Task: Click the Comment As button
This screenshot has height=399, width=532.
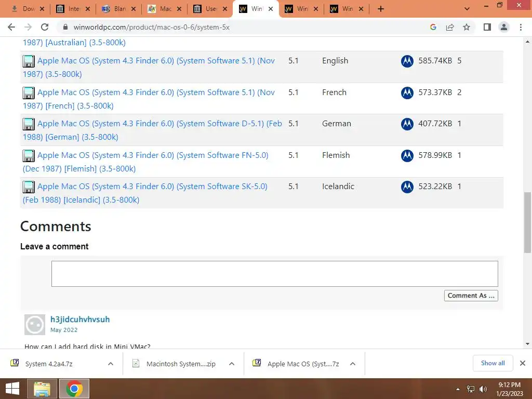Action: 471,296
